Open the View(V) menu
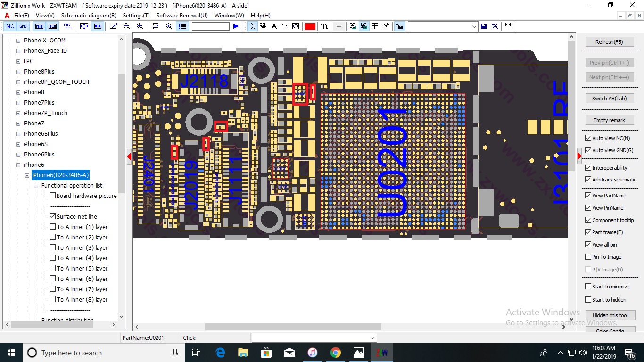Image resolution: width=644 pixels, height=362 pixels. [45, 16]
